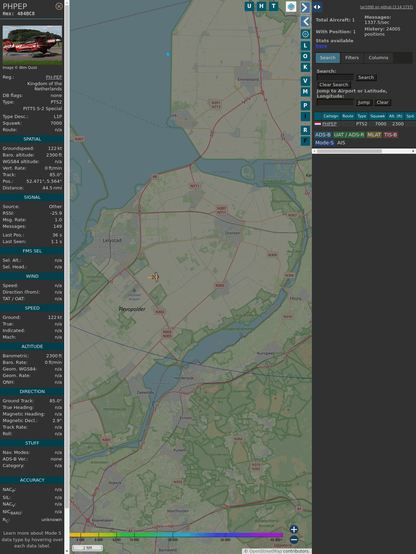Click the Search text input field
Viewport: 416px width, 554px height.
pos(335,77)
